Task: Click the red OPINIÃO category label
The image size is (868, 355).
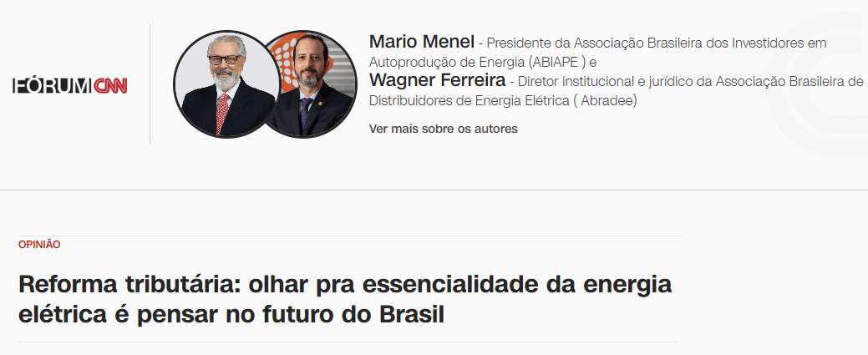Action: (x=39, y=244)
